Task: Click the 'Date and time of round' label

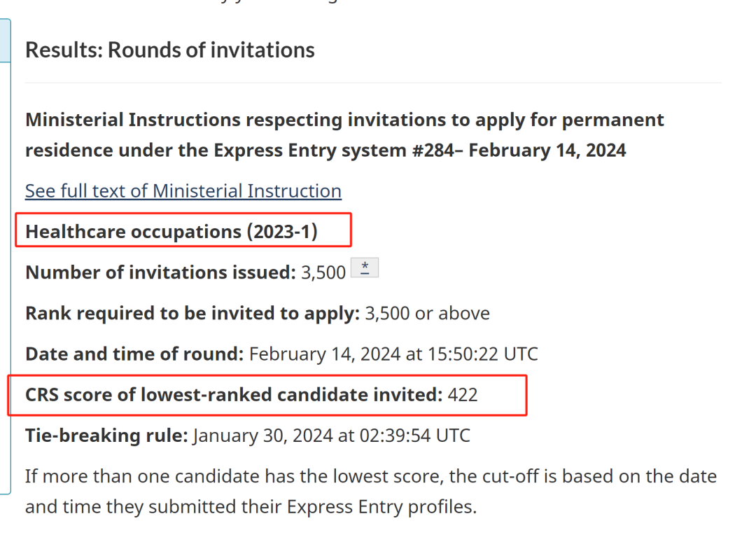Action: [134, 354]
